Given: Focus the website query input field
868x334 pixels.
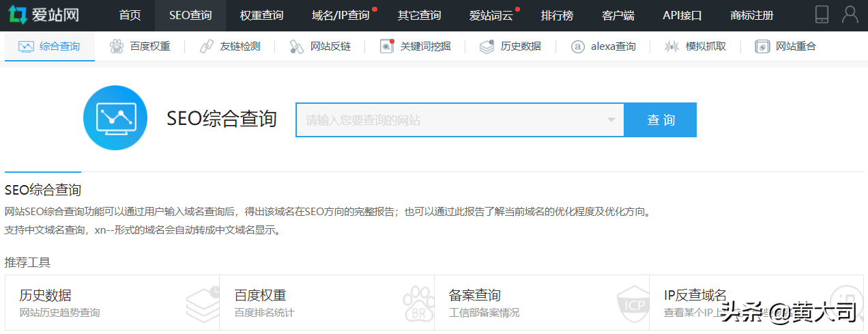Looking at the screenshot, I should coord(460,120).
